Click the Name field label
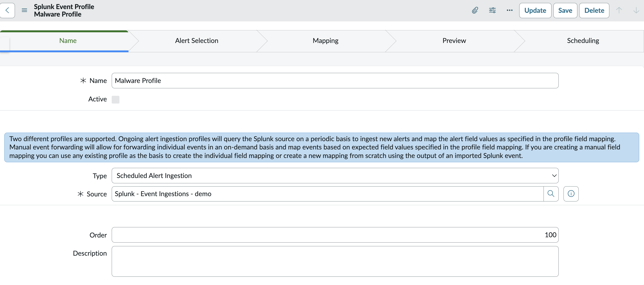 coord(98,81)
